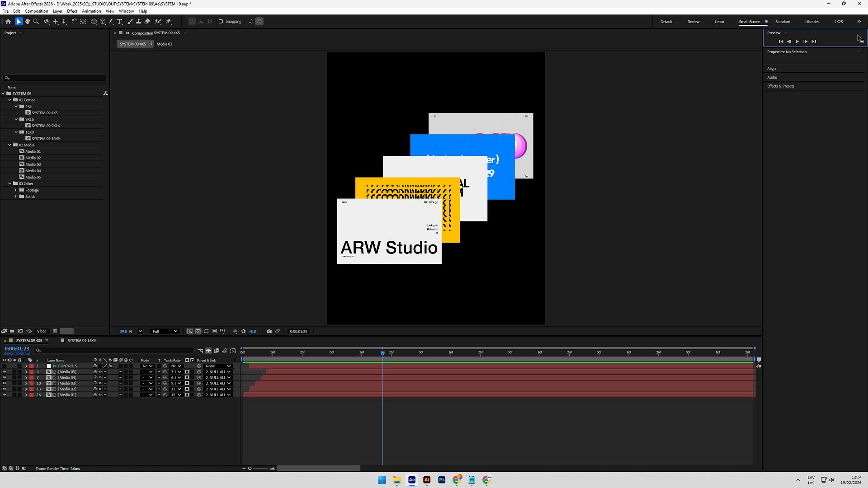Toggle collapse transformations on Media 05 layer
Screen dimensions: 868x488
pyautogui.click(x=100, y=372)
